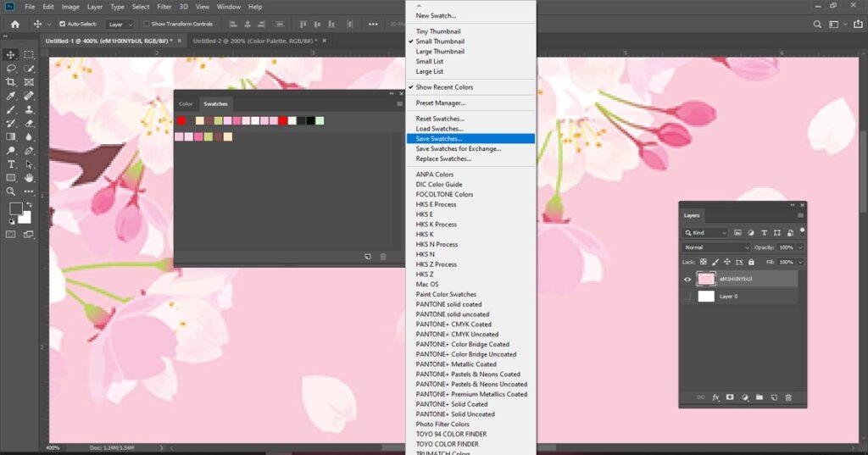
Task: Open Edit Toolbar three-dots button
Action: pyautogui.click(x=29, y=191)
